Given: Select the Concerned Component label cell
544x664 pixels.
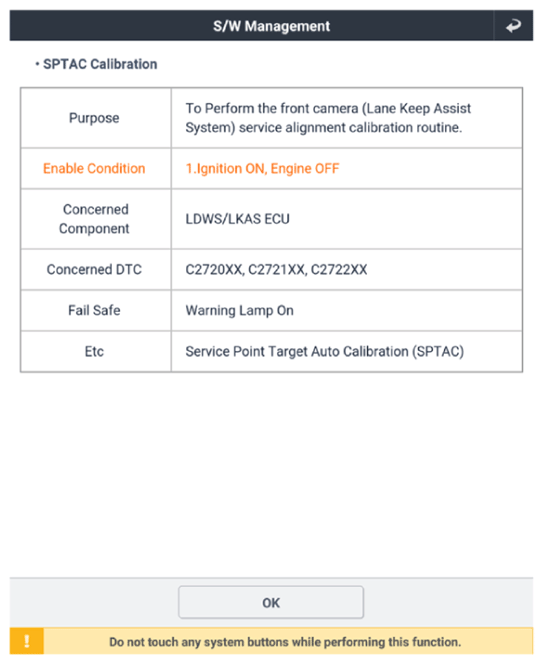Looking at the screenshot, I should 96,219.
